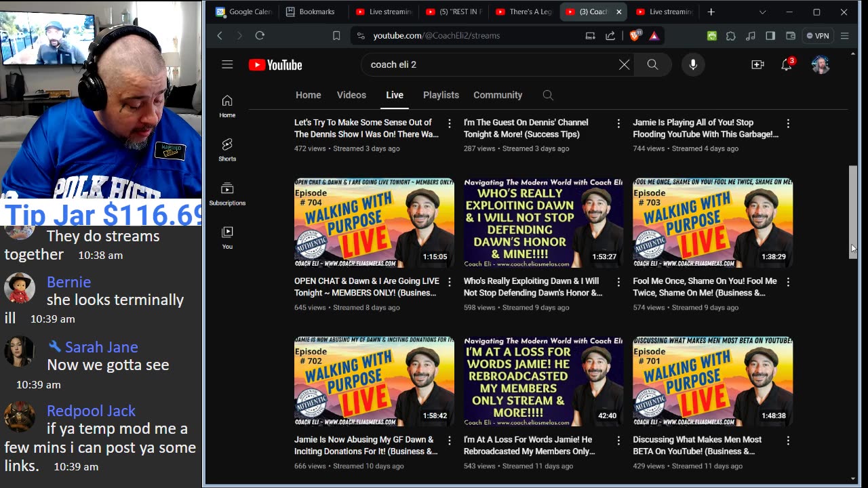
Task: Start voice search with the microphone icon
Action: point(693,64)
